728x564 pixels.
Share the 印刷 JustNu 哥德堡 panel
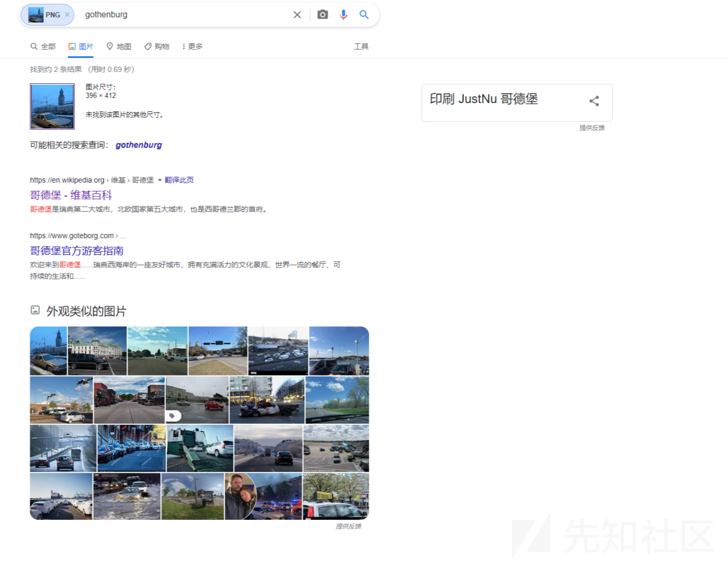[x=594, y=101]
